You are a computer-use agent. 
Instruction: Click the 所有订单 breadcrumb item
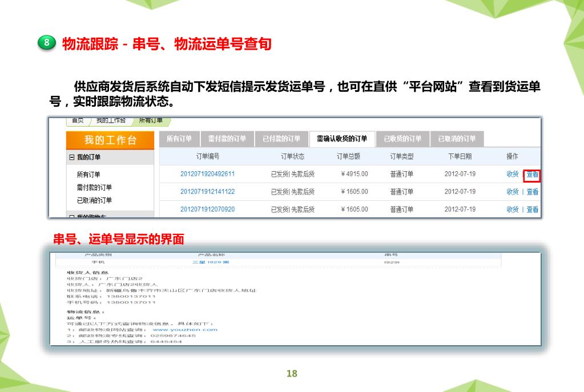tap(151, 120)
